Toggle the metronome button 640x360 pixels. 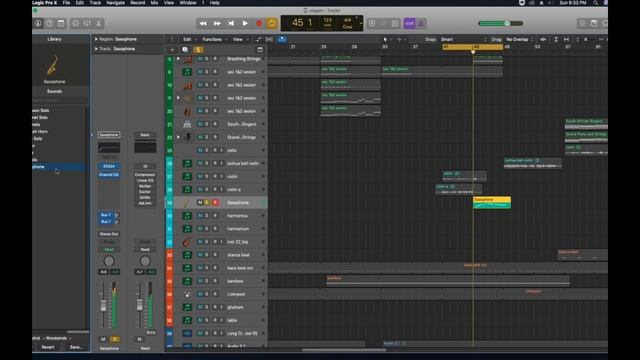[421, 24]
